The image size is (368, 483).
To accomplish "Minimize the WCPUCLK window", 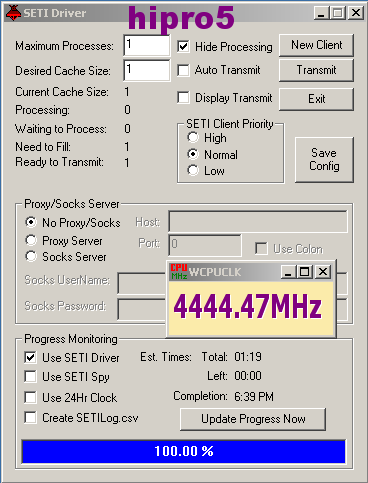I will click(288, 272).
